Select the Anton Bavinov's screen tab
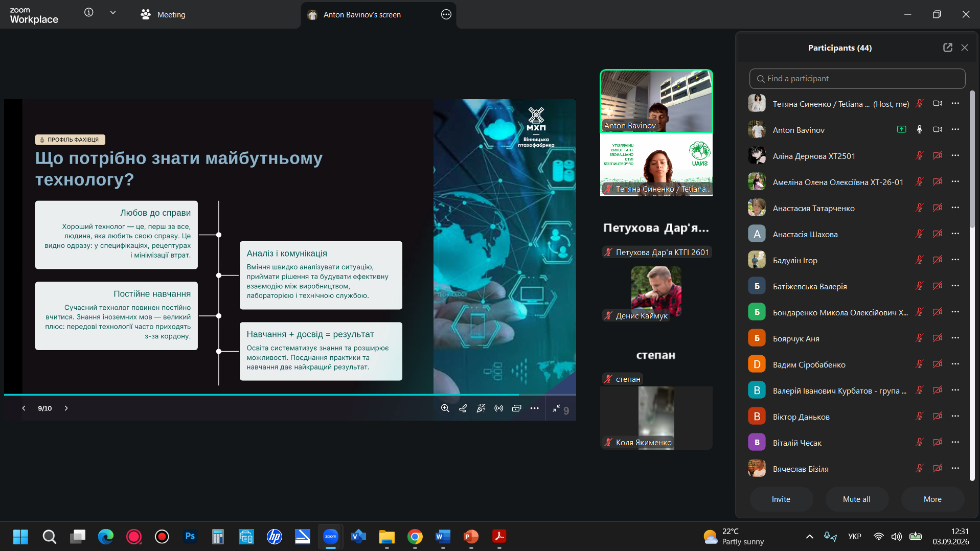 coord(362,15)
